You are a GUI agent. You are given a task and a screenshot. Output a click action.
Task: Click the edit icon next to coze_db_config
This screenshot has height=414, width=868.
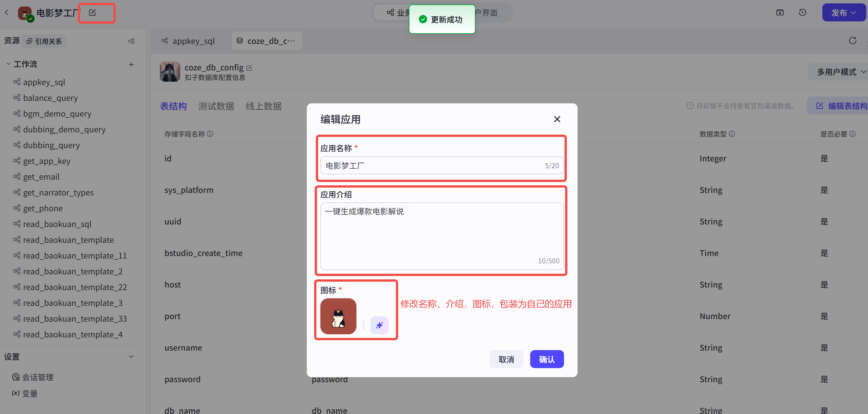[x=249, y=68]
